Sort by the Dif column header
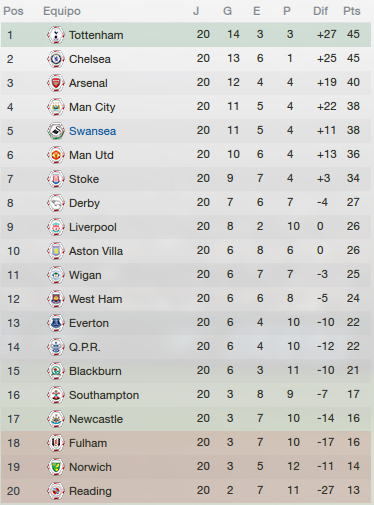The image size is (374, 505). 320,11
